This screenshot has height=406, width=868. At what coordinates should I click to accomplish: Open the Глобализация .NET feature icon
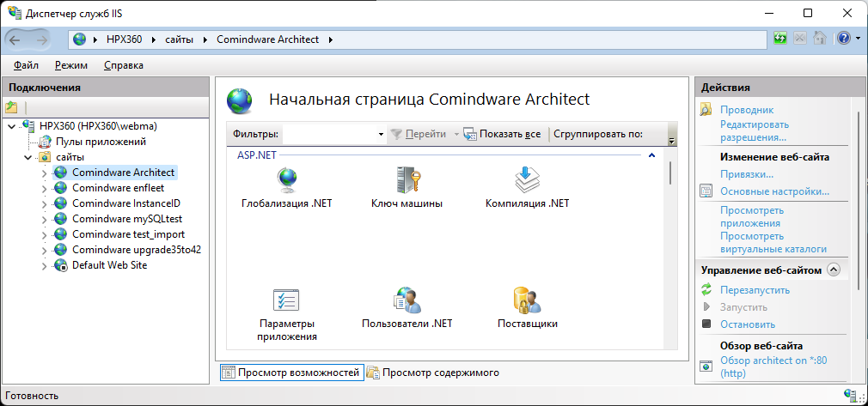[x=287, y=179]
